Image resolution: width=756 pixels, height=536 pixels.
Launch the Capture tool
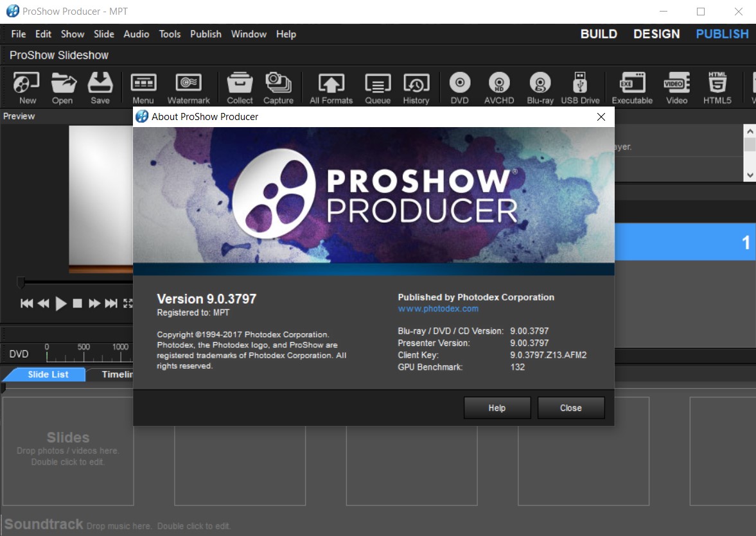(x=278, y=87)
